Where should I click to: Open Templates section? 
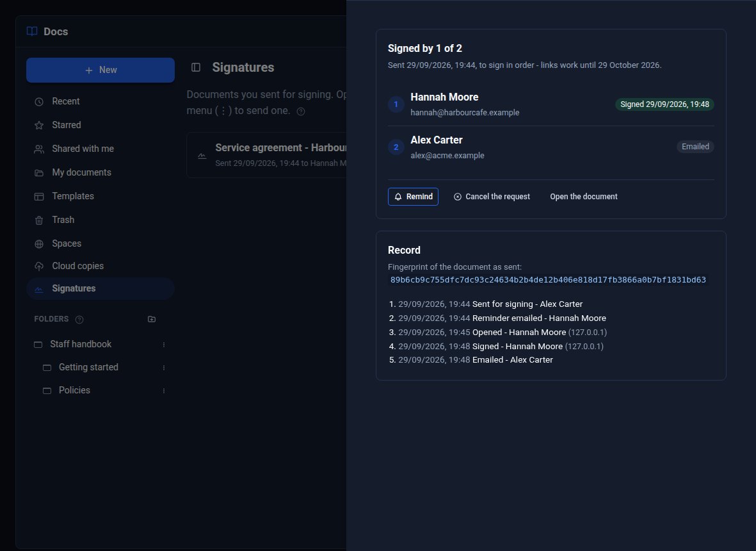pos(101,196)
